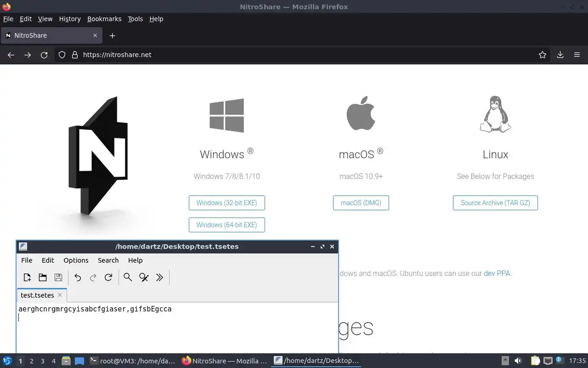Create a new document in the text editor toolbar
The height and width of the screenshot is (368, 588).
tap(27, 277)
